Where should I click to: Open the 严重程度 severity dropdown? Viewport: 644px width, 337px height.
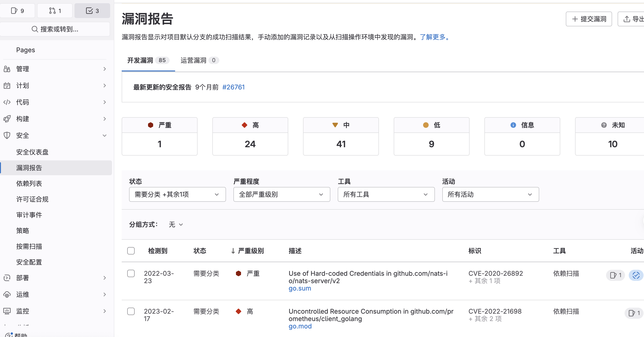coord(282,194)
